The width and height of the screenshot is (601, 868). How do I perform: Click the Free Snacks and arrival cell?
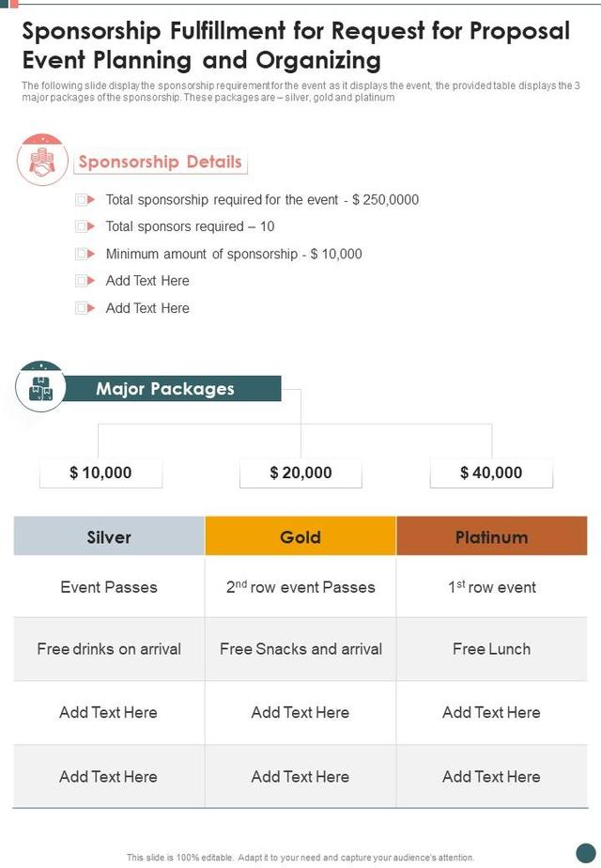click(300, 649)
